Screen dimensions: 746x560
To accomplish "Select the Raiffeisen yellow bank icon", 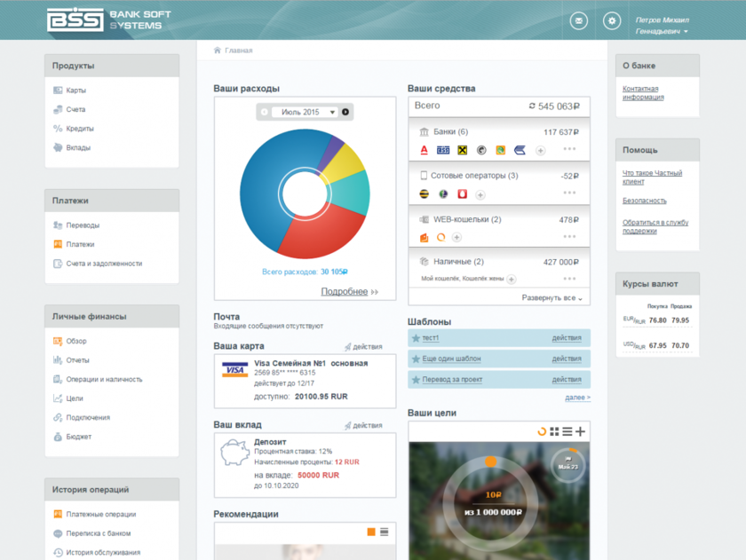I will point(462,150).
